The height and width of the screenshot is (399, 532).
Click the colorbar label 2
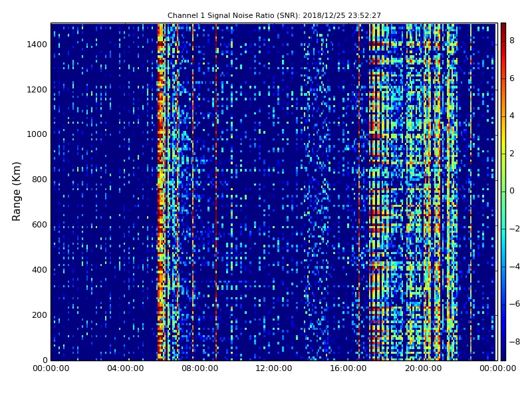512,154
